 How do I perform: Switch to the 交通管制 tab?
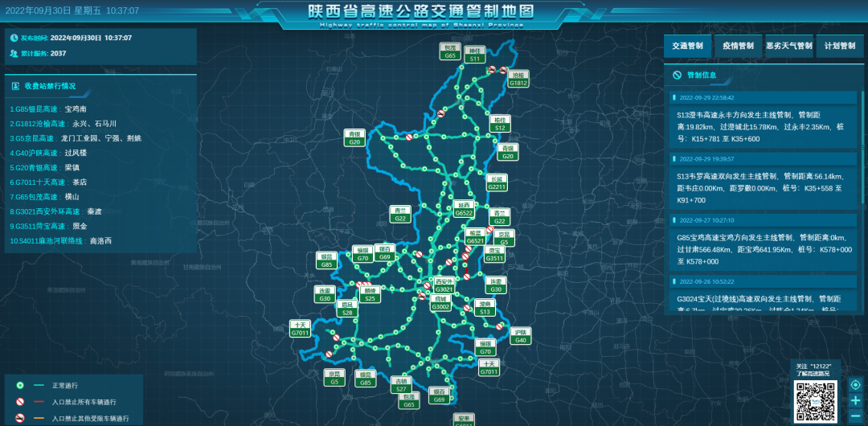coord(687,47)
